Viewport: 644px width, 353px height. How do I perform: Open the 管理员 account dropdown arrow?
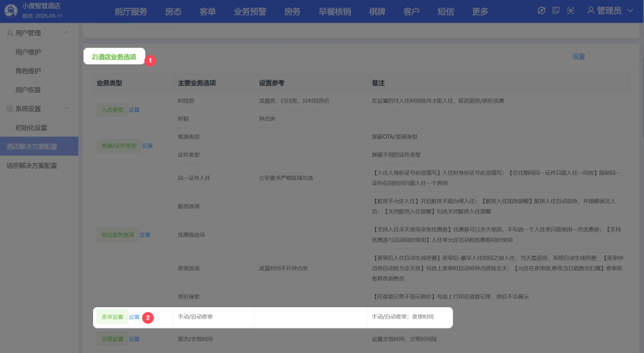click(x=629, y=11)
